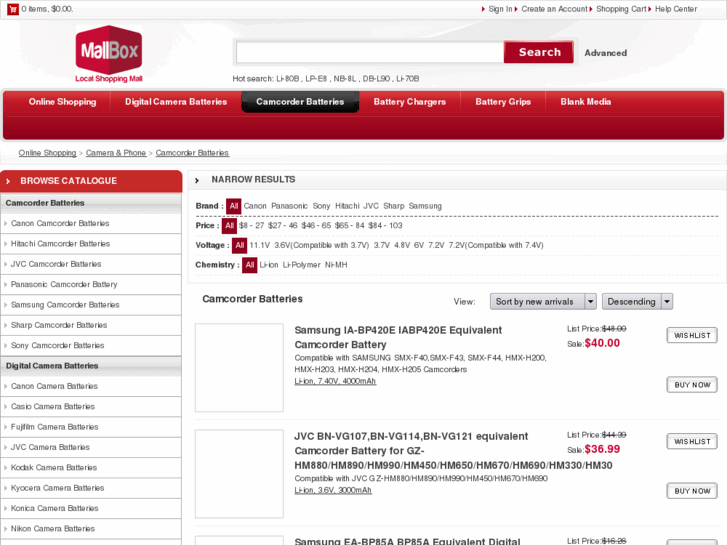Screen dimensions: 727x545
Task: Open the Battery Chargers tab
Action: 409,102
